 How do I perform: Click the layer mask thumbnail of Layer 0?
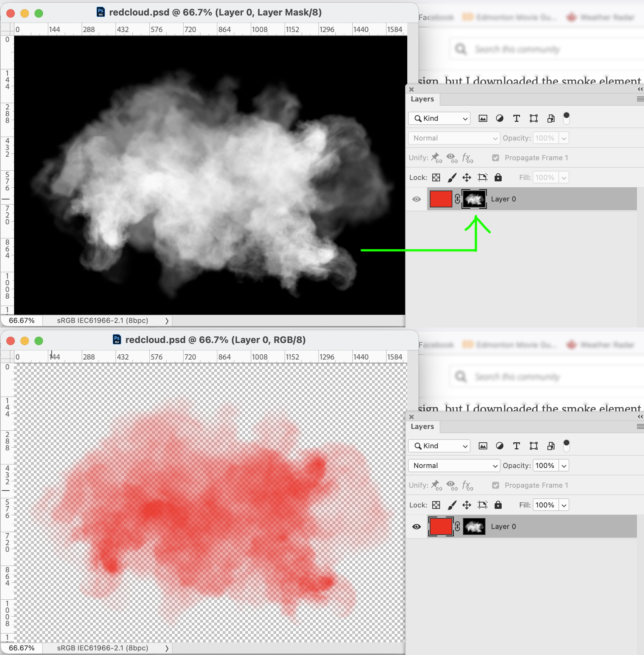pos(474,199)
